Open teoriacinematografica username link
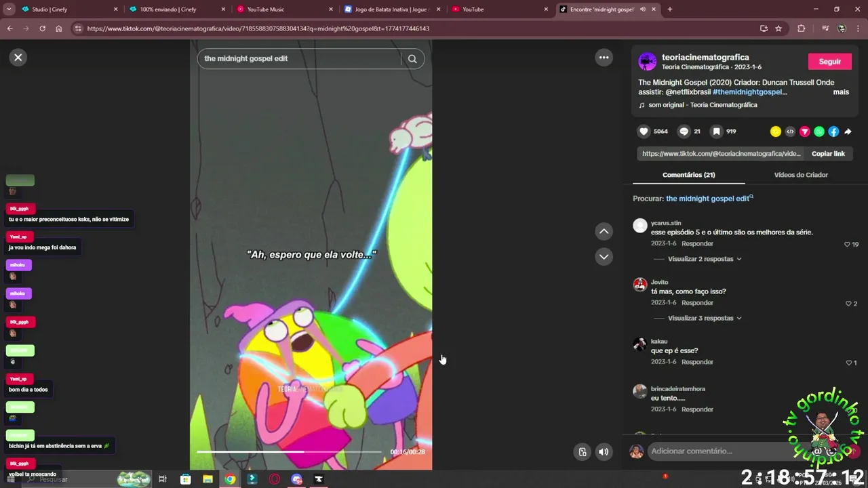The image size is (868, 488). click(x=705, y=58)
